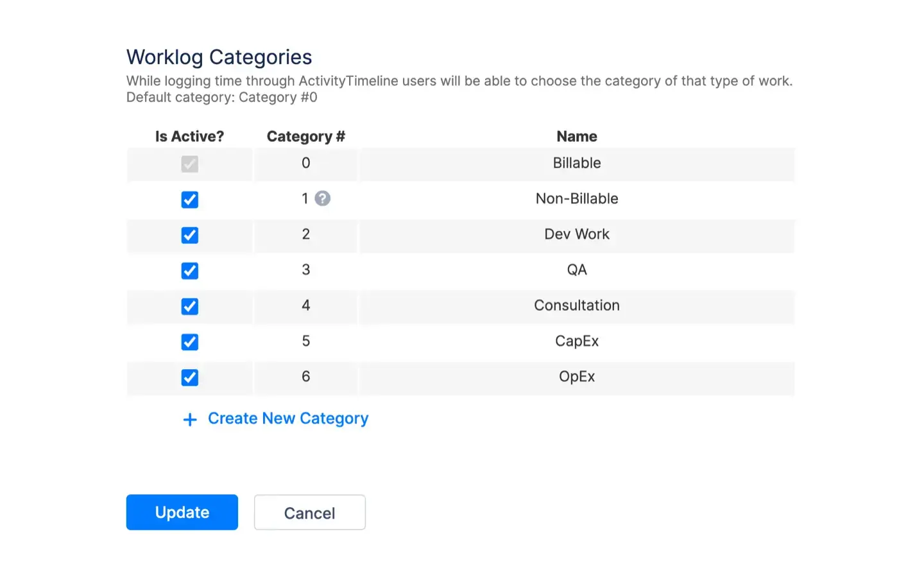The width and height of the screenshot is (924, 579).
Task: Click the Consultation name cell
Action: [x=576, y=306]
